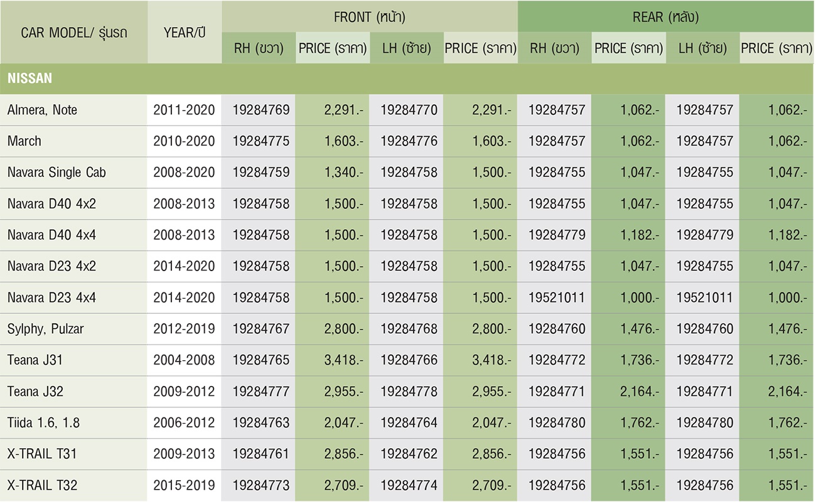
Task: Select part number 19284776
Action: click(409, 141)
